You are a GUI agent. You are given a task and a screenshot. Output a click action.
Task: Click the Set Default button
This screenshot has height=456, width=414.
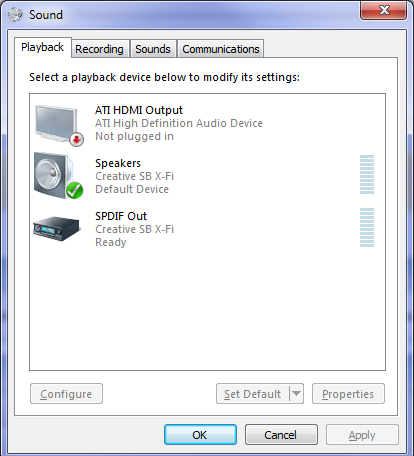pyautogui.click(x=253, y=394)
